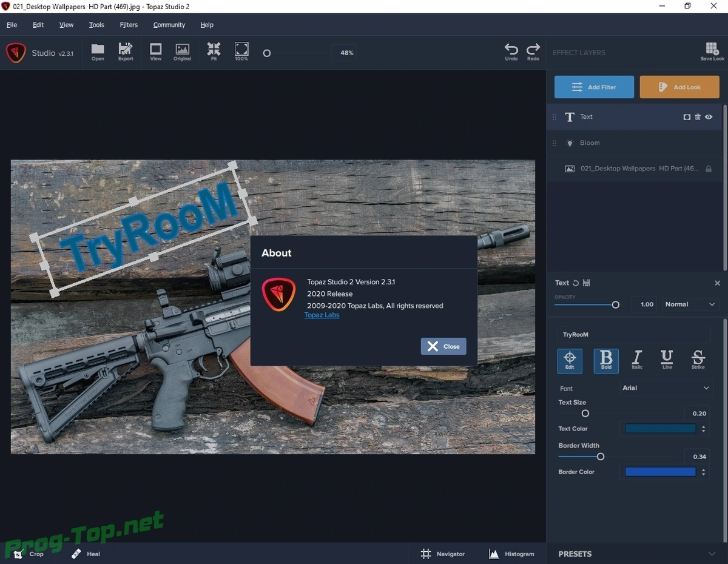Click the Opacity slider handle
Image resolution: width=728 pixels, height=564 pixels.
click(615, 304)
